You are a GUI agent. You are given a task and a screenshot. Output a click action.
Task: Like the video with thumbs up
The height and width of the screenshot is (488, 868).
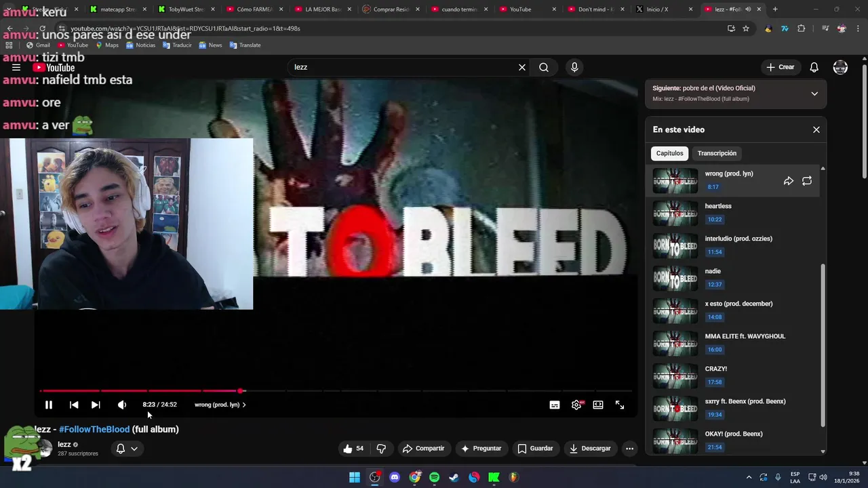tap(353, 449)
